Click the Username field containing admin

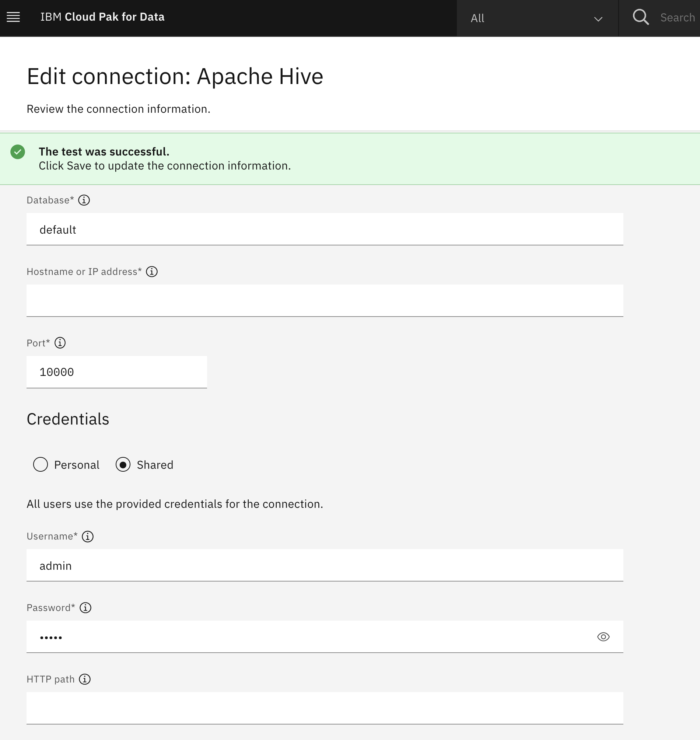pos(325,565)
